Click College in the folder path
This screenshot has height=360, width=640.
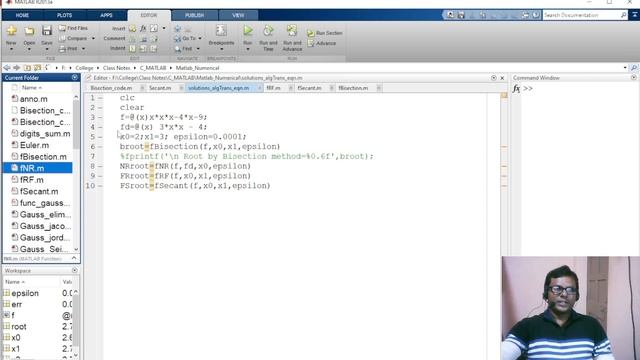[x=84, y=68]
